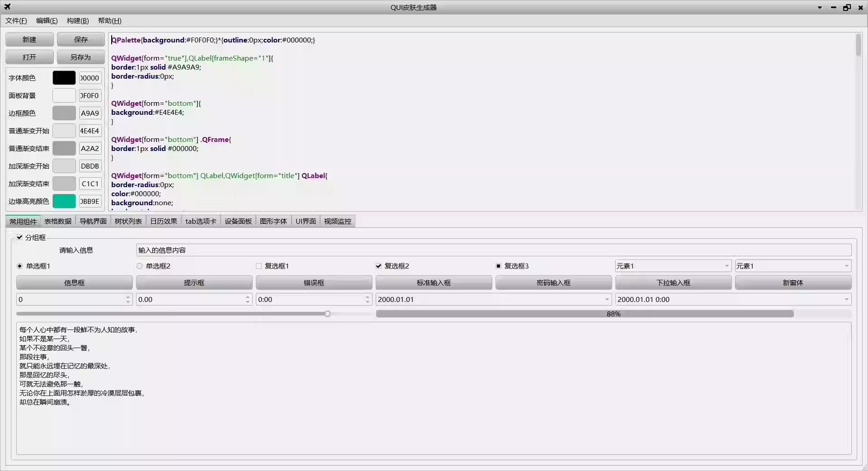
Task: Pick the 边缘高亮颜色 green swatch
Action: tap(64, 201)
